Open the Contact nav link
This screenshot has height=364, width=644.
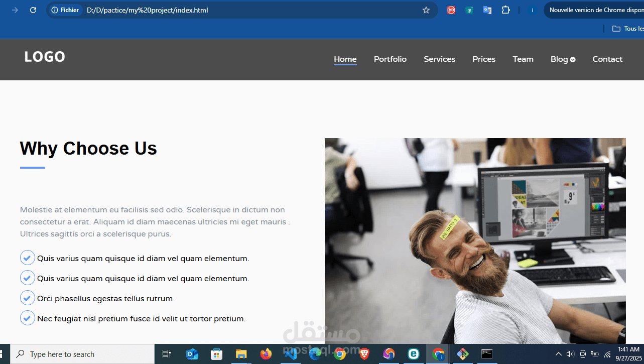[607, 59]
